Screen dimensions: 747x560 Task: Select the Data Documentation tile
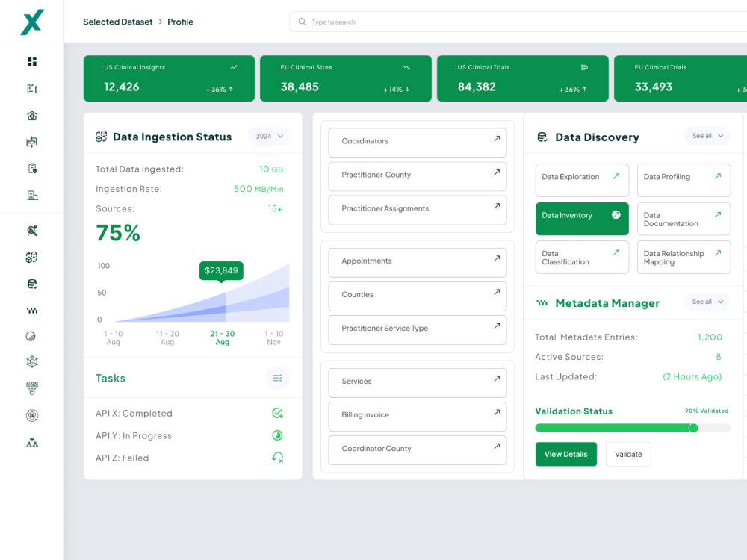pyautogui.click(x=684, y=219)
